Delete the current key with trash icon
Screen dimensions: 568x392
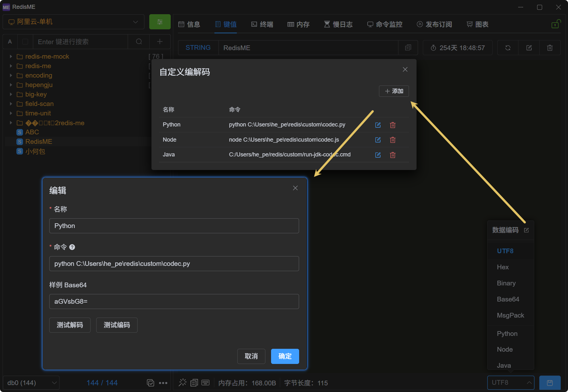point(550,48)
